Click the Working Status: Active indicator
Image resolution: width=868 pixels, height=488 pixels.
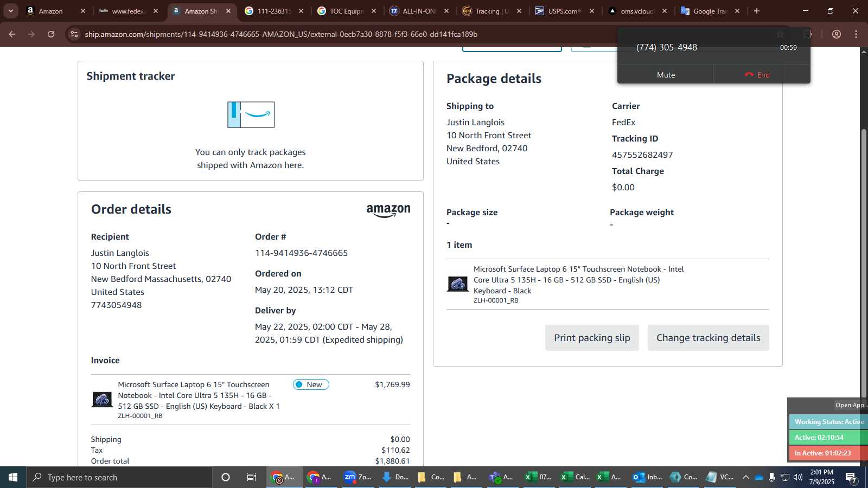click(828, 422)
